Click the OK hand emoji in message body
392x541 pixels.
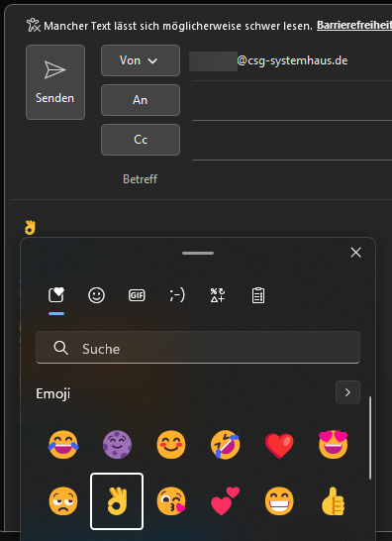click(30, 228)
